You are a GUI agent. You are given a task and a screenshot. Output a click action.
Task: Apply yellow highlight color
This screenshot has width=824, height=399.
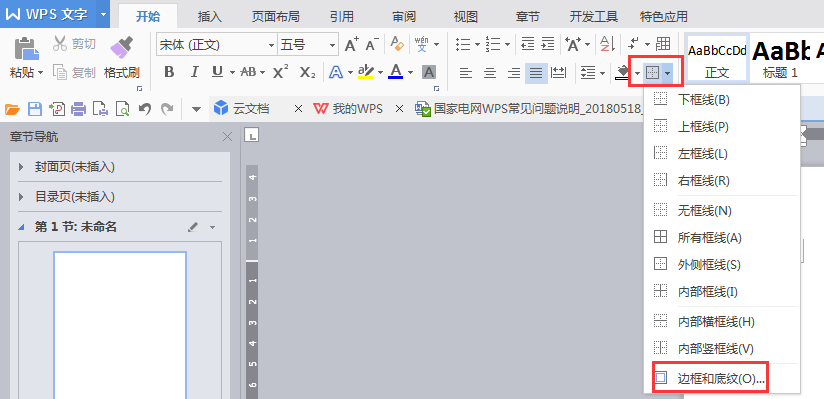[x=365, y=72]
